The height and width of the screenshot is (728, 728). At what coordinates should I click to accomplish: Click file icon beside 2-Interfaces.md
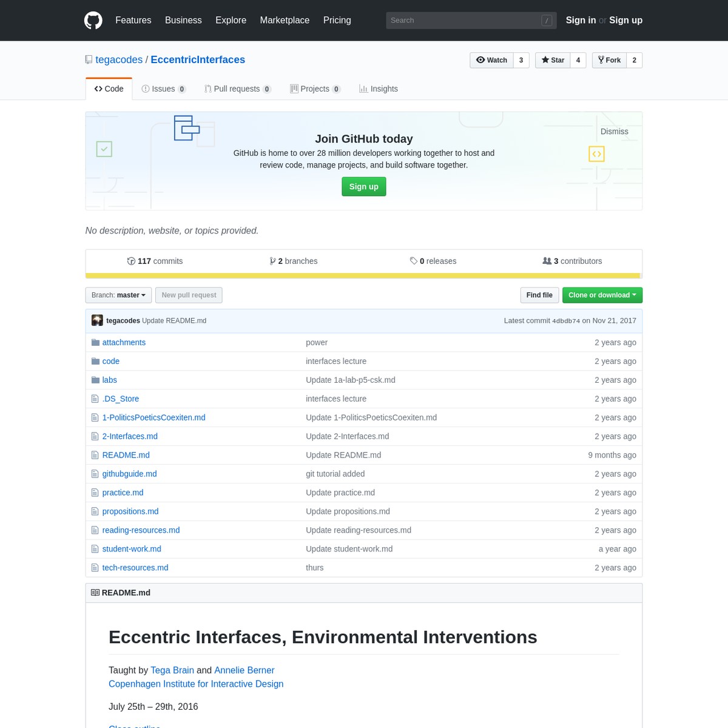point(95,436)
